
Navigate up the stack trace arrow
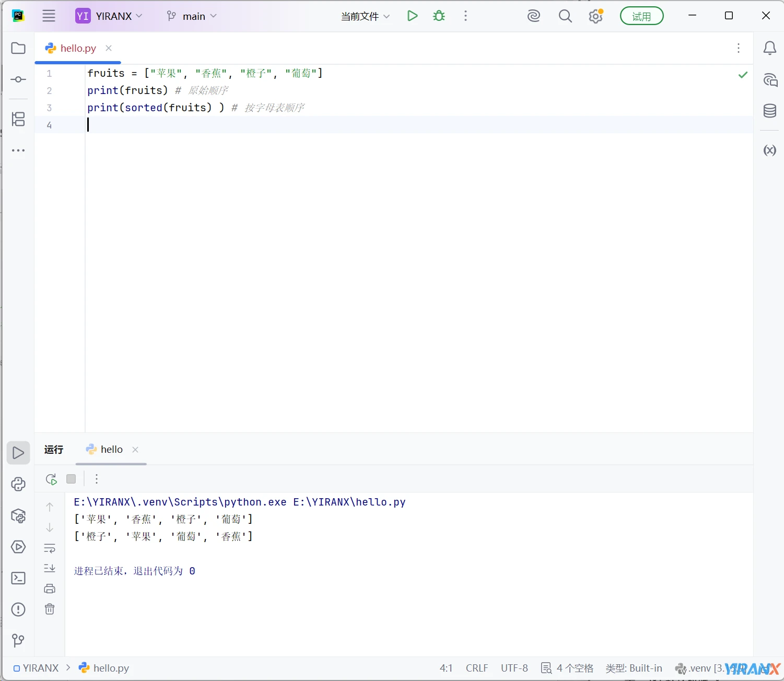coord(50,507)
